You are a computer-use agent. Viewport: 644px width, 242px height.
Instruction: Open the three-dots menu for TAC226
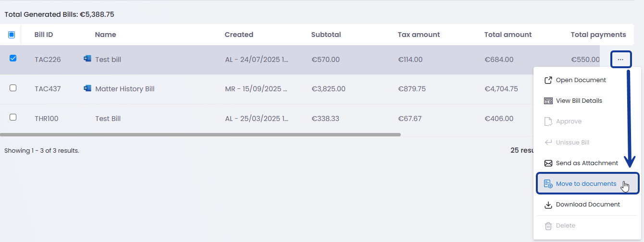(x=621, y=60)
